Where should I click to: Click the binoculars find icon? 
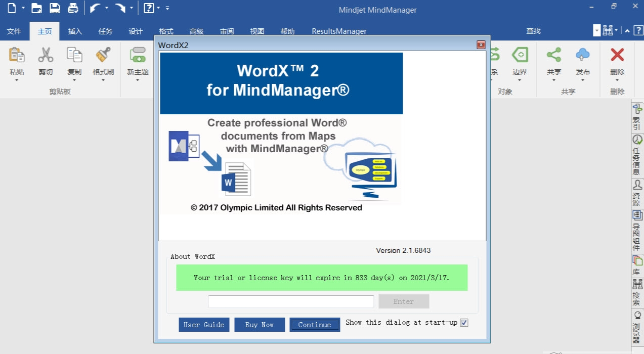click(608, 31)
